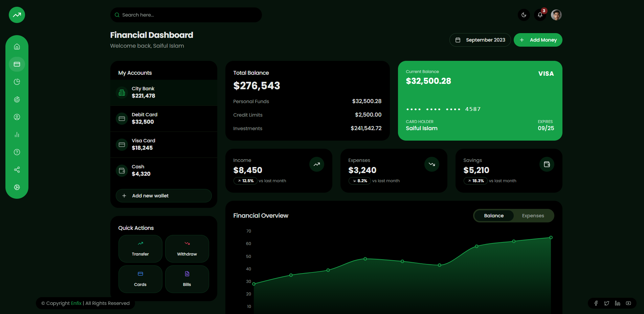
Task: Click Add new wallet button
Action: coord(164,196)
